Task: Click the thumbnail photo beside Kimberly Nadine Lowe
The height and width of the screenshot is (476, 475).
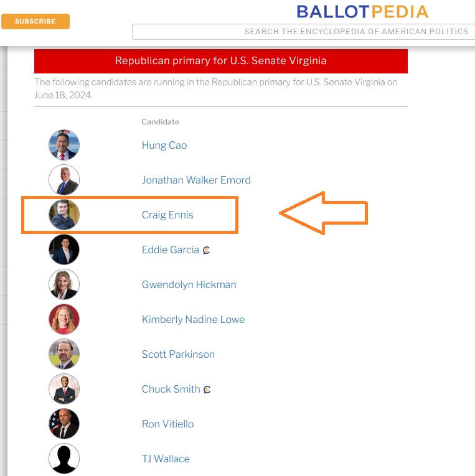Action: click(x=64, y=319)
